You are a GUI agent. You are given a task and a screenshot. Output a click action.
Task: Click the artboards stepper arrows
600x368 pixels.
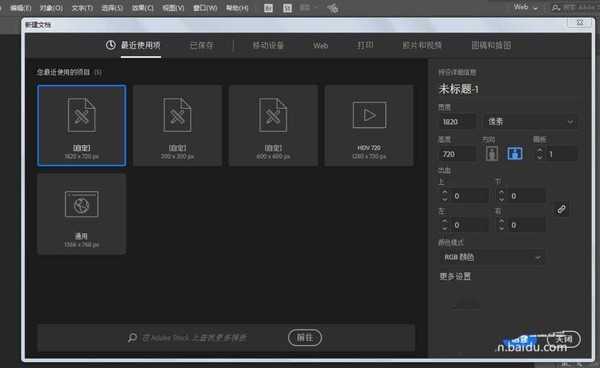[x=540, y=154]
